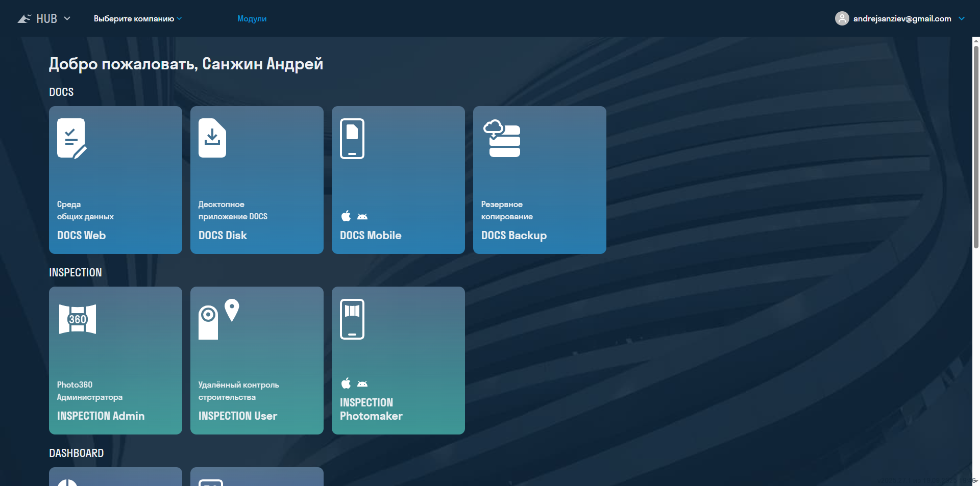Click the DOCS Disk download file icon
The height and width of the screenshot is (486, 980).
tap(212, 138)
